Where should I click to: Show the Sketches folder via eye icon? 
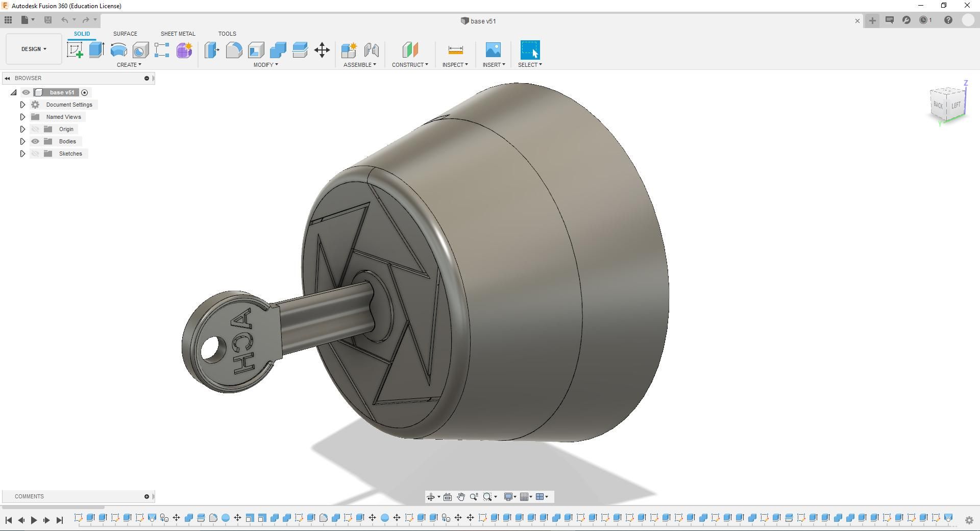[x=35, y=154]
